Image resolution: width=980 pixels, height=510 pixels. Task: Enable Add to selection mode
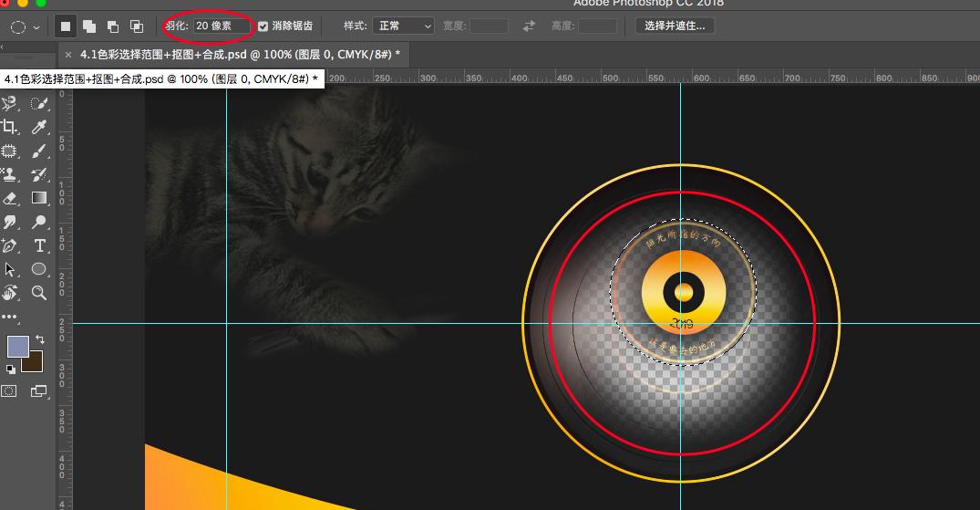[89, 26]
